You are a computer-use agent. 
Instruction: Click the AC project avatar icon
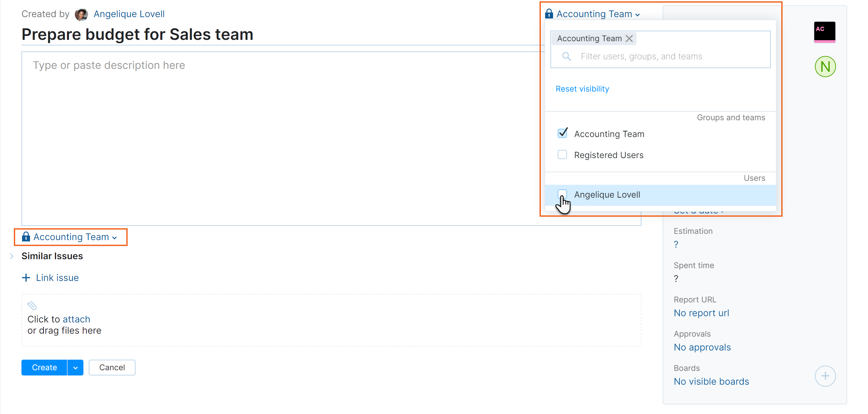pos(824,32)
